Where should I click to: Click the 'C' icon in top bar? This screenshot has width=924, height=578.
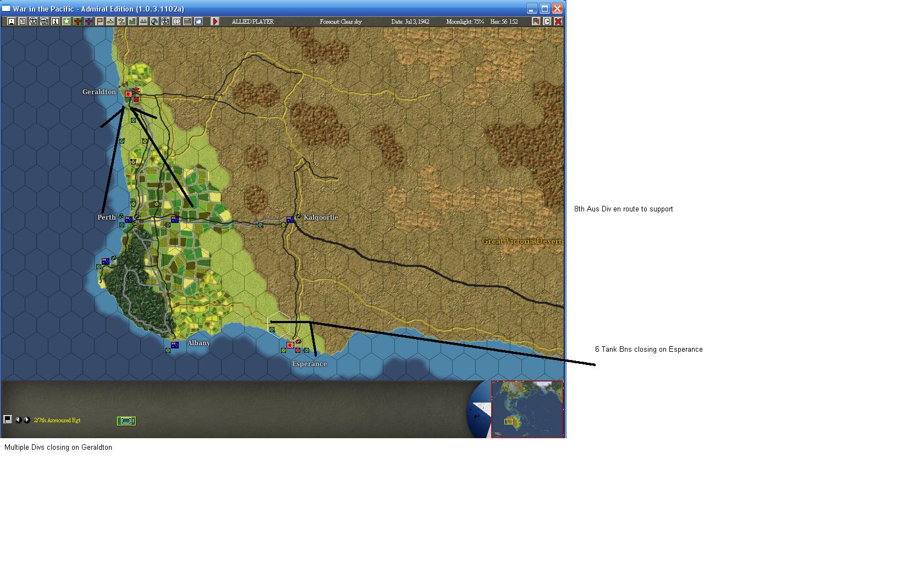point(547,21)
